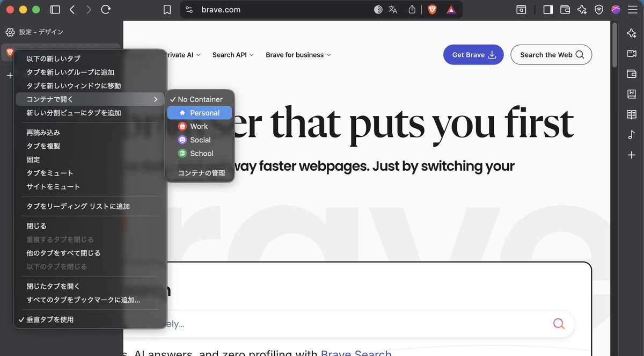The image size is (644, 356).
Task: Open Brave Shields lion icon
Action: pos(433,10)
